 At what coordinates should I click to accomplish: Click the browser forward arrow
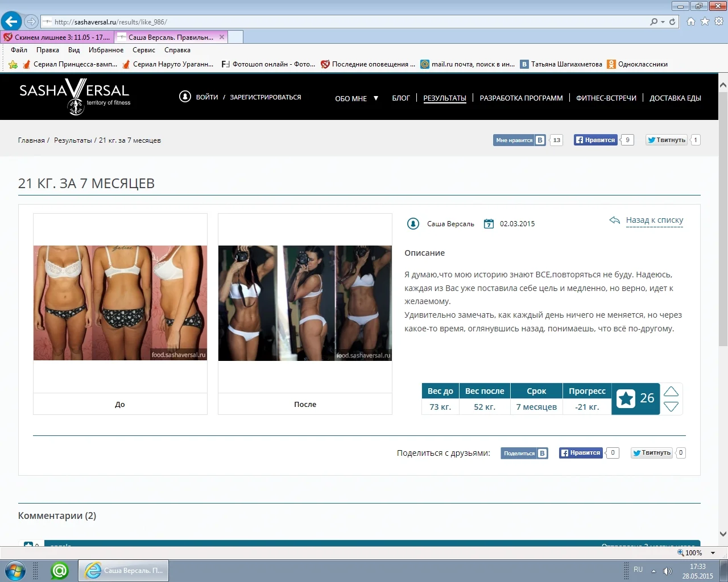(31, 22)
